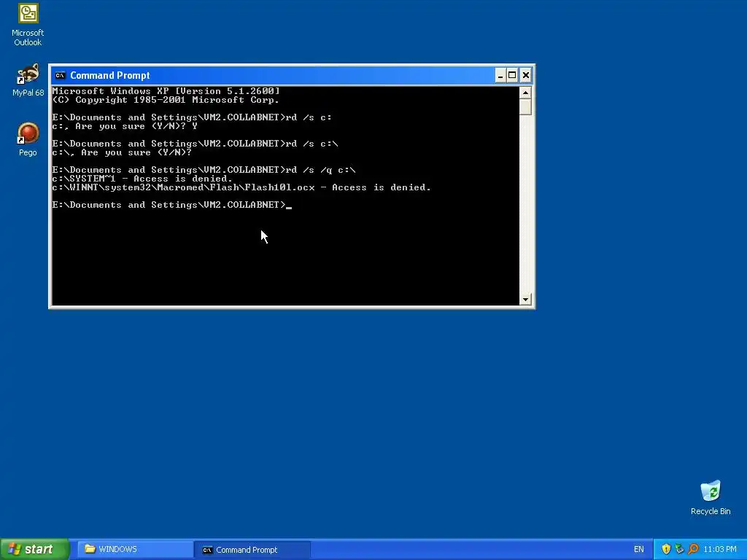Click the 'c:, Are you sure (Y/N)? Y' line
This screenshot has height=560, width=747.
click(x=125, y=126)
